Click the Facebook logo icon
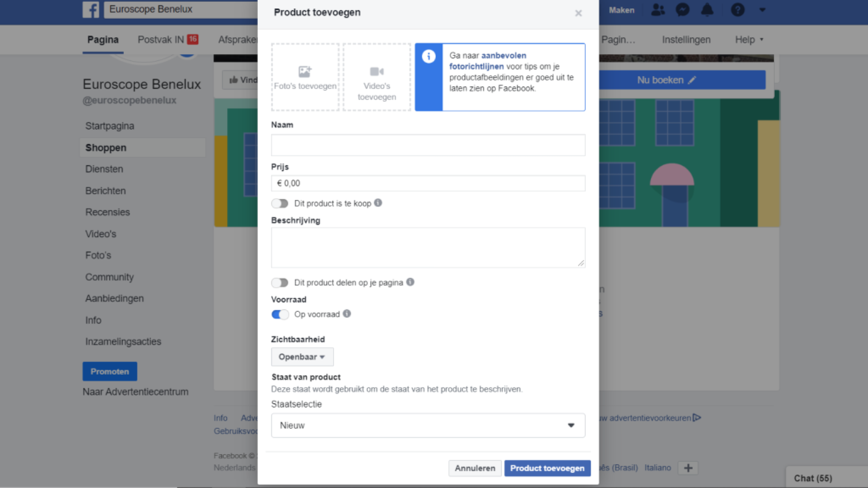This screenshot has width=868, height=488. point(91,9)
